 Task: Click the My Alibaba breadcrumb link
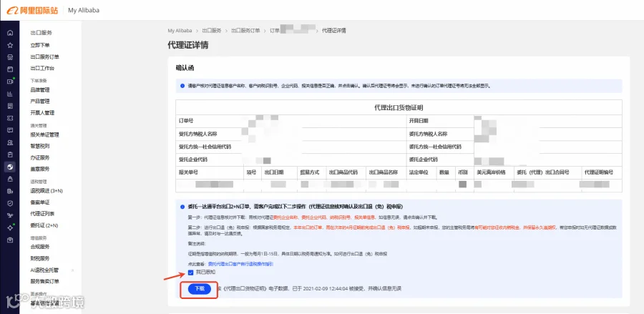pos(180,31)
